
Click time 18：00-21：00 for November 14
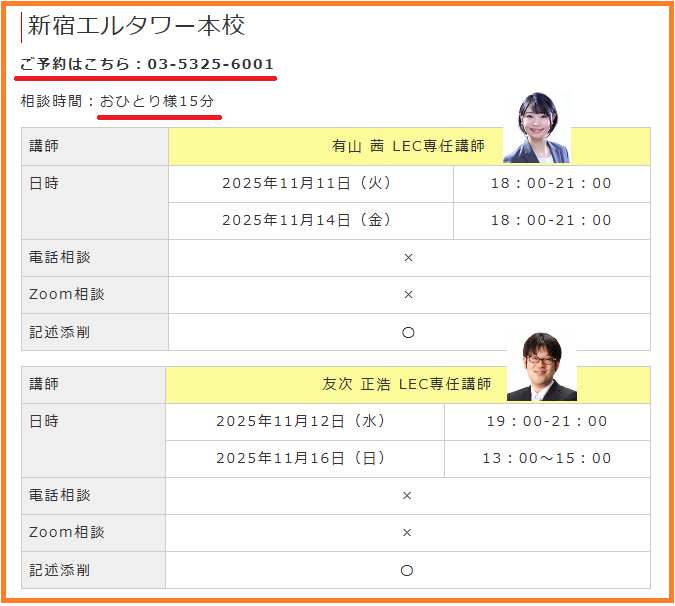coord(551,220)
